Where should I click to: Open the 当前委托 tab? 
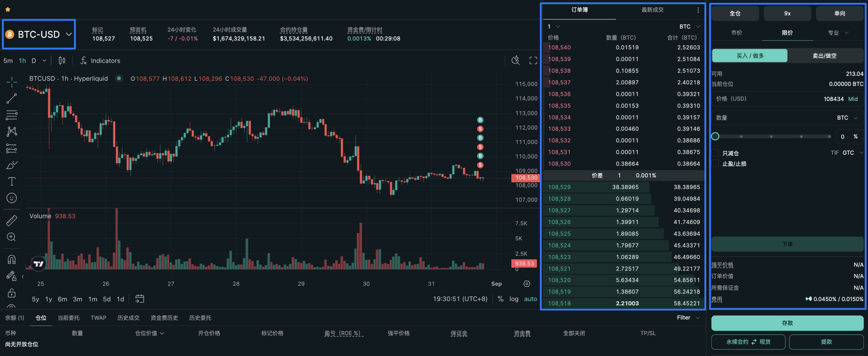68,318
